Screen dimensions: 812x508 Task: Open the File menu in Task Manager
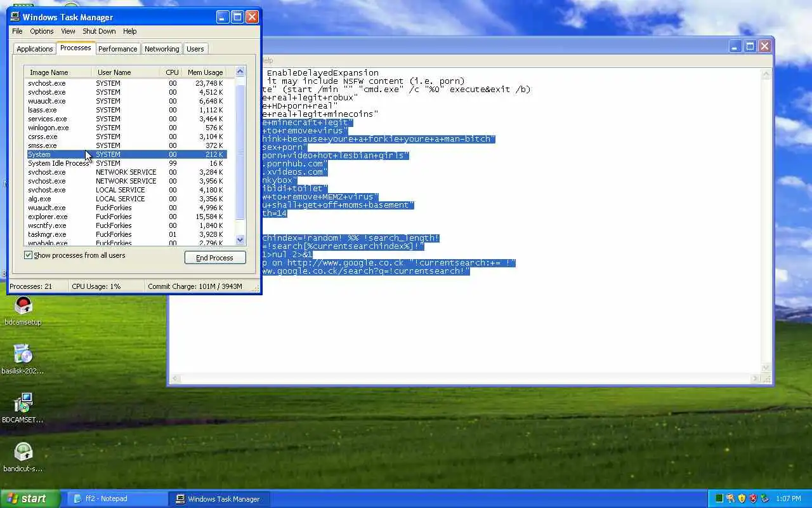(17, 31)
